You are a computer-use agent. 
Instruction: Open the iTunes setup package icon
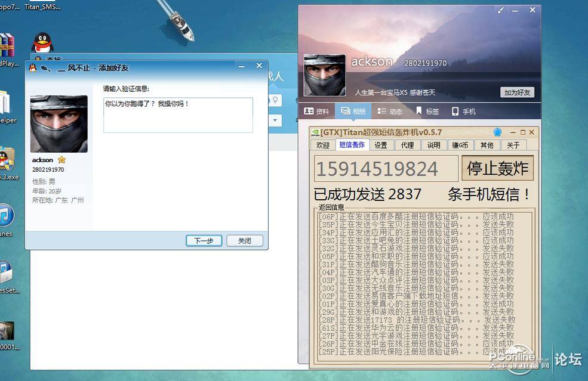coord(7,272)
